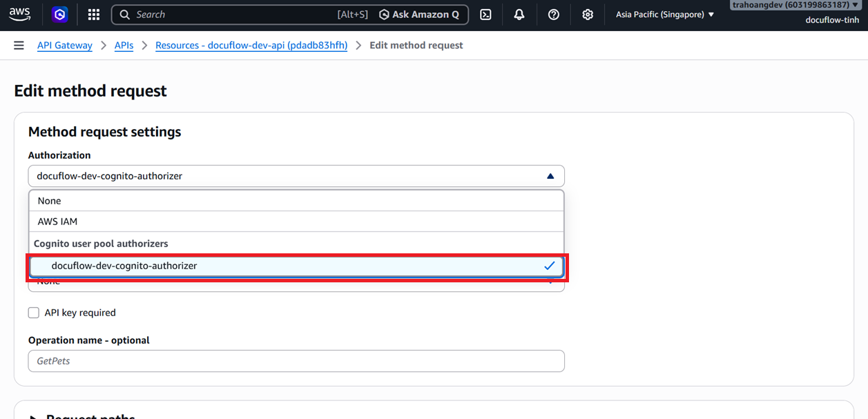
Task: Select AWS IAM authorization option
Action: [296, 222]
